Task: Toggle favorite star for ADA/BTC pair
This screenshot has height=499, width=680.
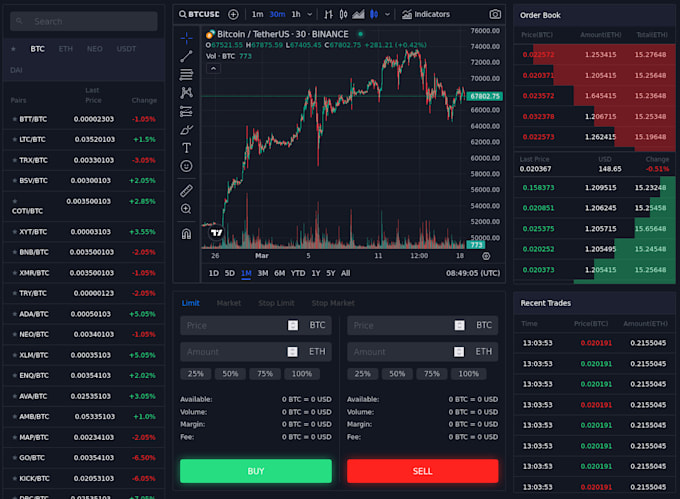Action: point(15,314)
